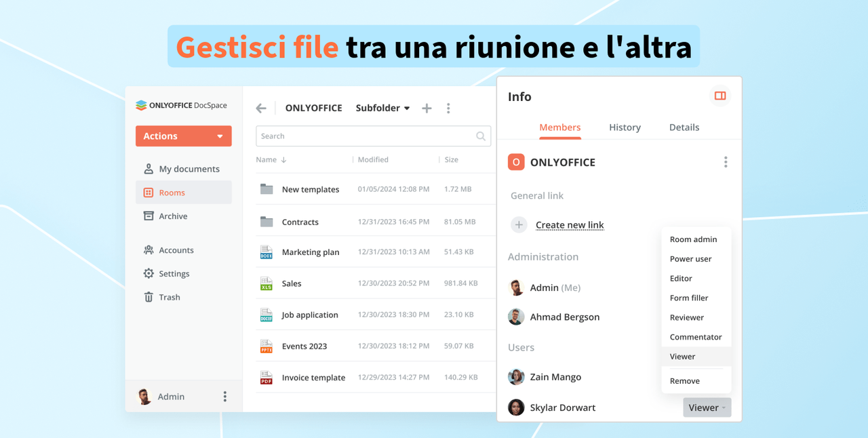
Task: Click the orange ONLYOFFICE room icon
Action: [x=516, y=162]
